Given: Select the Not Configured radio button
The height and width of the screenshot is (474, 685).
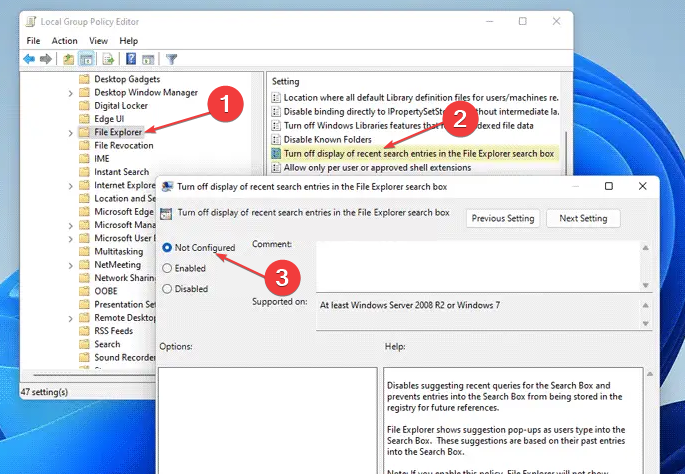Looking at the screenshot, I should point(167,247).
